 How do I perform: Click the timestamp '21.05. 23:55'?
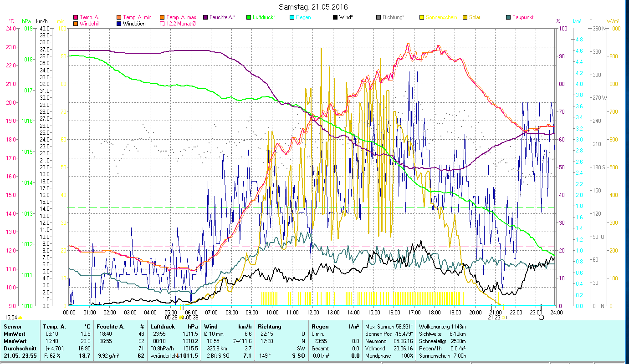point(19,356)
